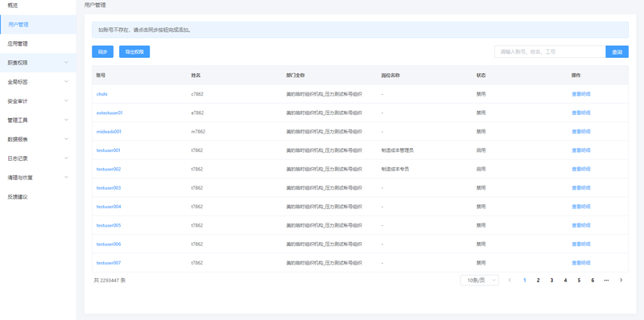Click 查看明细 for the testuser003 row
This screenshot has height=320, width=644.
click(x=581, y=188)
